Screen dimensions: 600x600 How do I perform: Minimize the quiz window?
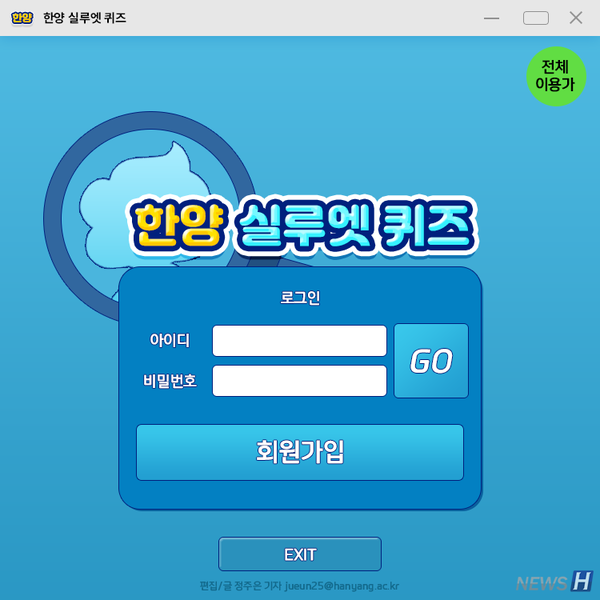coord(491,18)
